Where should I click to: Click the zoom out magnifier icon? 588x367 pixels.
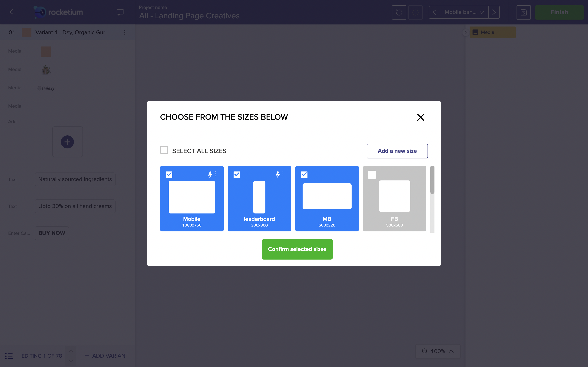click(424, 351)
